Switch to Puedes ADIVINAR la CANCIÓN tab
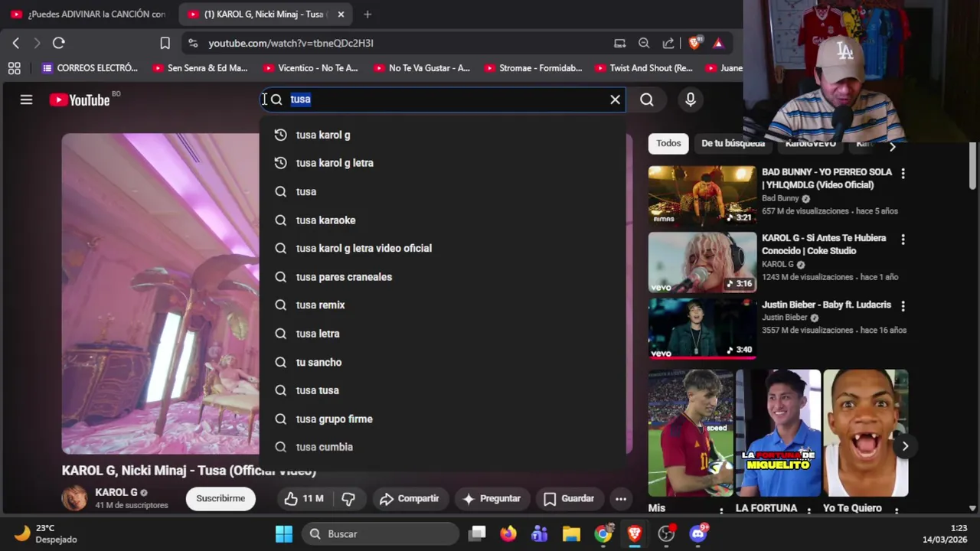 89,15
